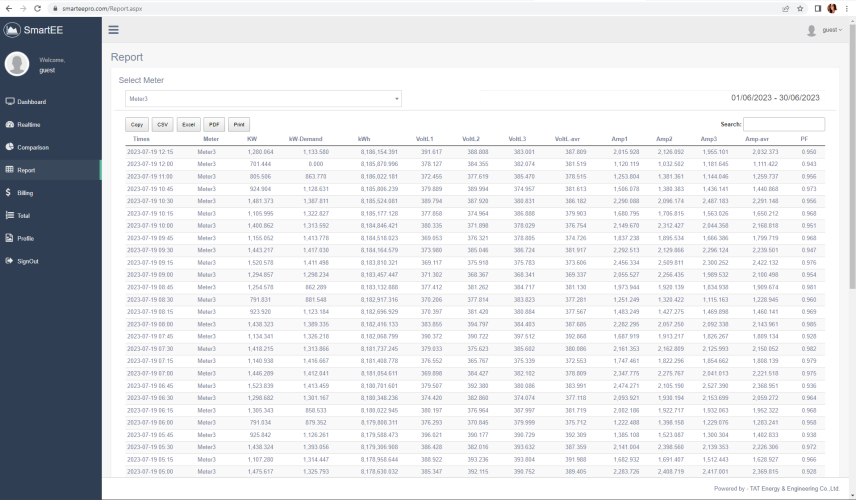Open the Dashboard monitor icon

click(x=10, y=102)
